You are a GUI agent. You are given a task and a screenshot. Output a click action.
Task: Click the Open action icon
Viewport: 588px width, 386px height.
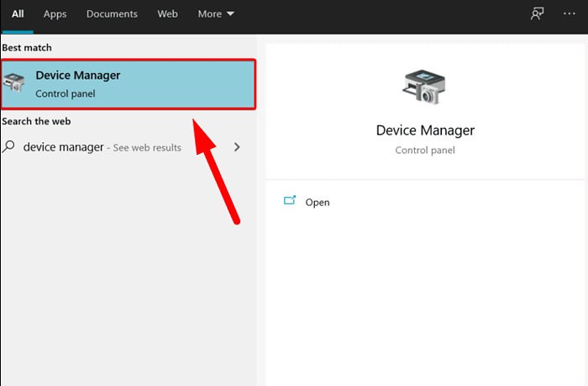click(290, 202)
